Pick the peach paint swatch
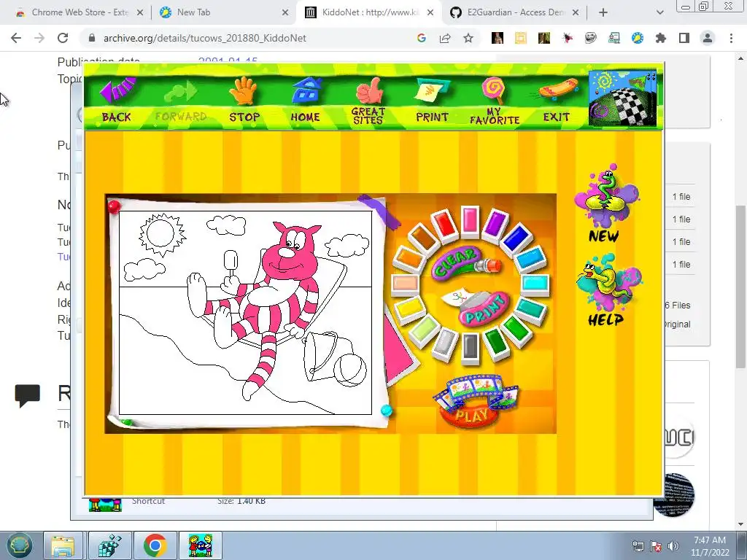Image resolution: width=747 pixels, height=560 pixels. pos(406,284)
